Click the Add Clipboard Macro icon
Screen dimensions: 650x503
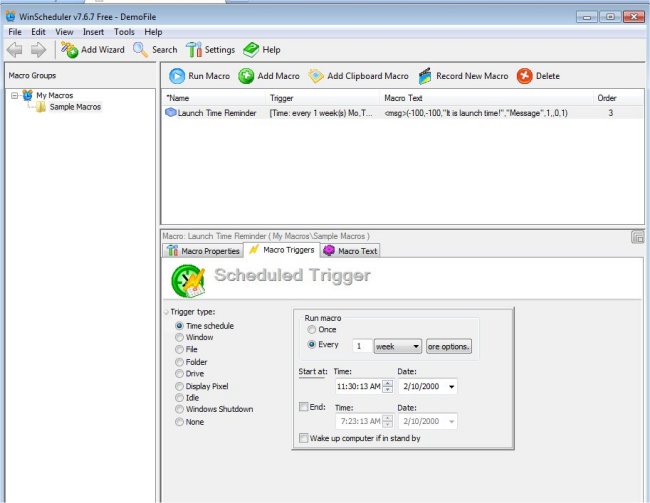(316, 76)
